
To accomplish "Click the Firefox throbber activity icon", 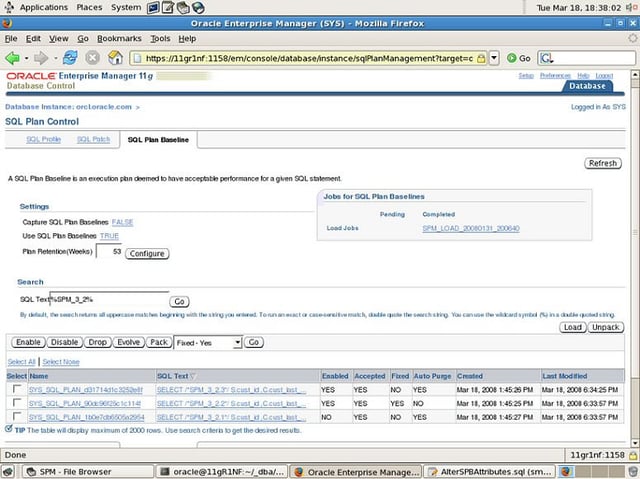I will 633,38.
